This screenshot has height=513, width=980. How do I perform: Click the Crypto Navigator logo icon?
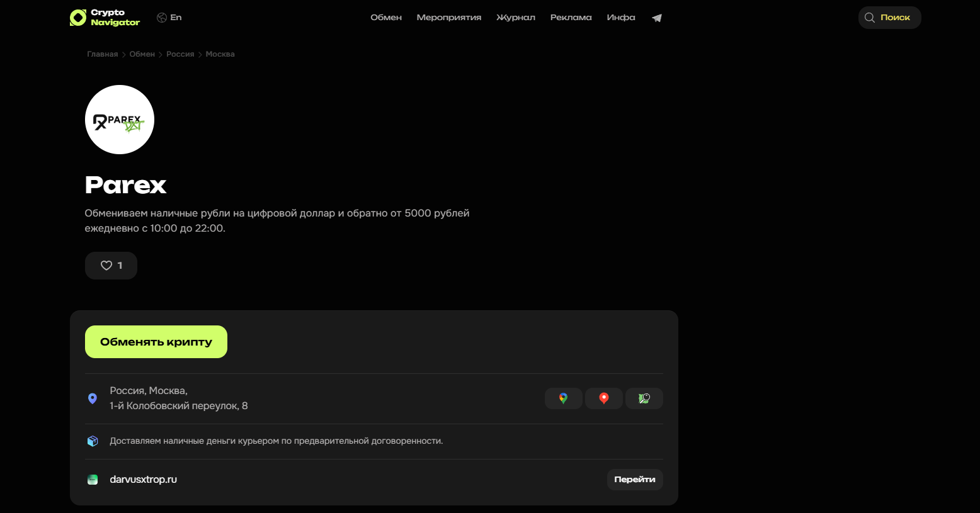point(77,17)
